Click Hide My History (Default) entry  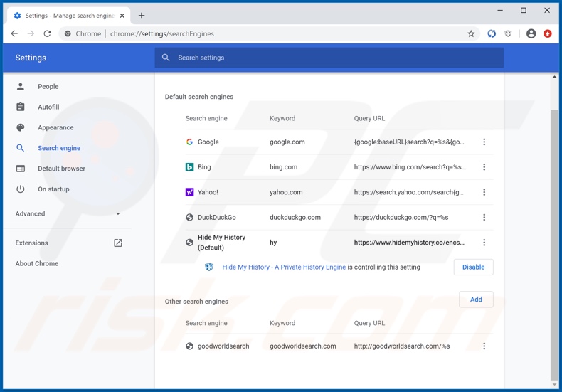coord(221,243)
